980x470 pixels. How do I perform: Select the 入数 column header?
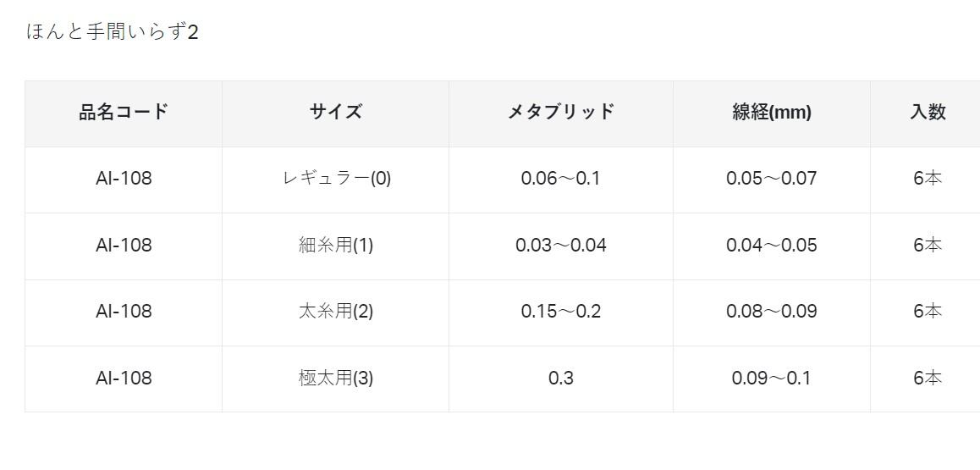click(x=928, y=112)
